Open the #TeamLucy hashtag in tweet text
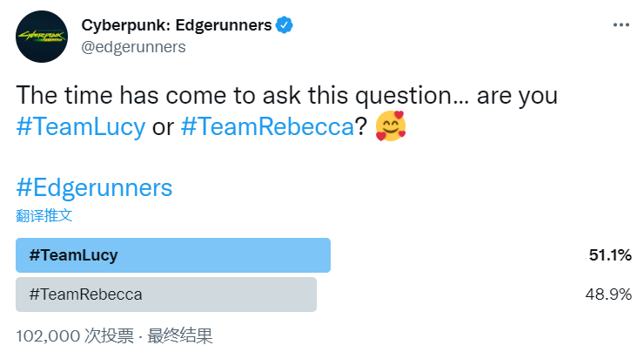Screen dimensions: 644x352 coord(81,126)
